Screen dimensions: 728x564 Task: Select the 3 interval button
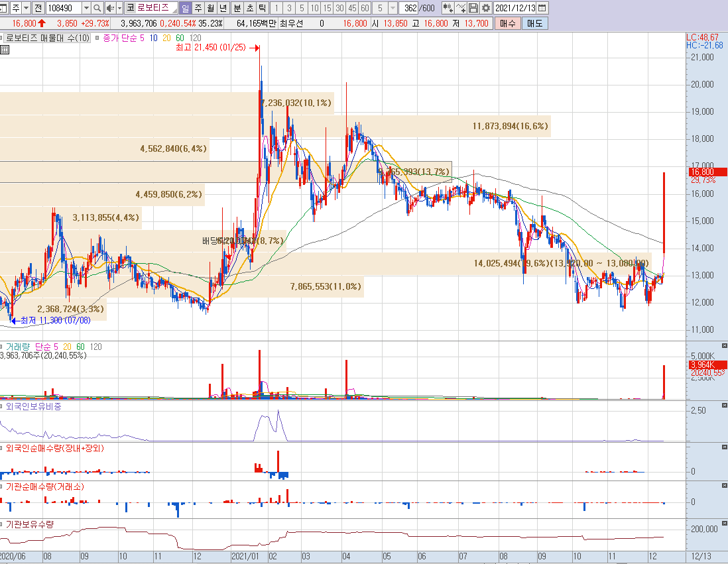coord(289,8)
